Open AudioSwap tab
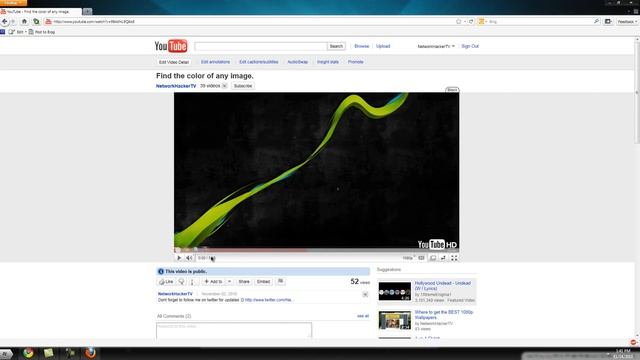Viewport: 640px width, 360px height. pos(298,62)
